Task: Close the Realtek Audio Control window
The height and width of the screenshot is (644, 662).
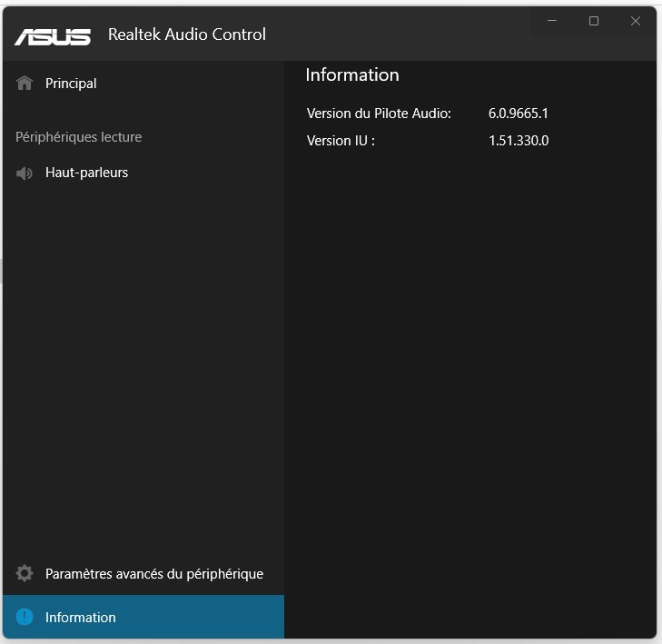Action: point(636,21)
